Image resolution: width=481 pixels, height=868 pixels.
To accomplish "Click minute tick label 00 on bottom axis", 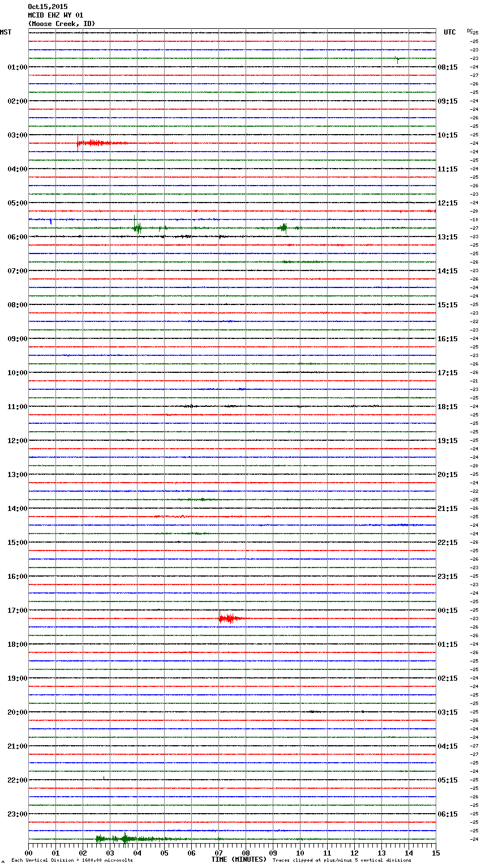I will [28, 853].
